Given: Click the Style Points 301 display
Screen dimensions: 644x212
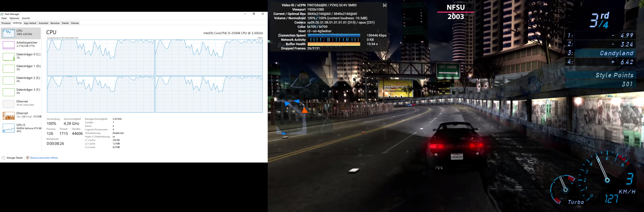Looking at the screenshot, I should (x=600, y=79).
